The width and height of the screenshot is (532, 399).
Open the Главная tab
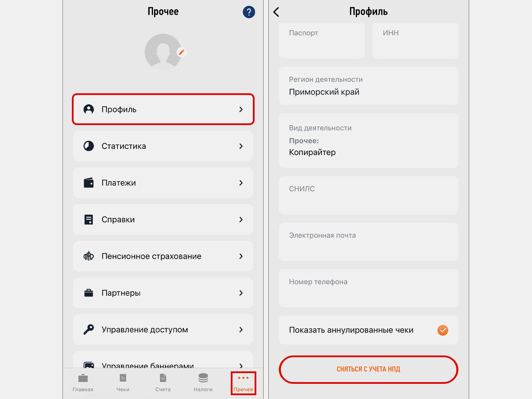[83, 382]
